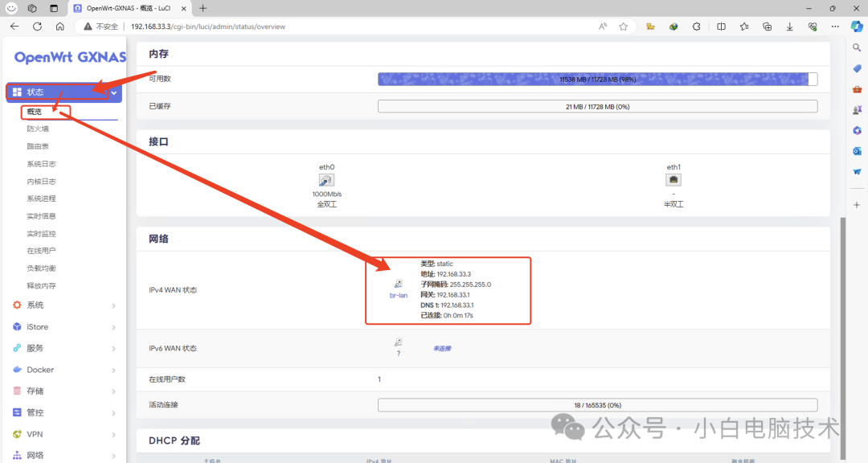This screenshot has height=463, width=868.
Task: Click the 活动连接 progress bar
Action: pos(597,405)
